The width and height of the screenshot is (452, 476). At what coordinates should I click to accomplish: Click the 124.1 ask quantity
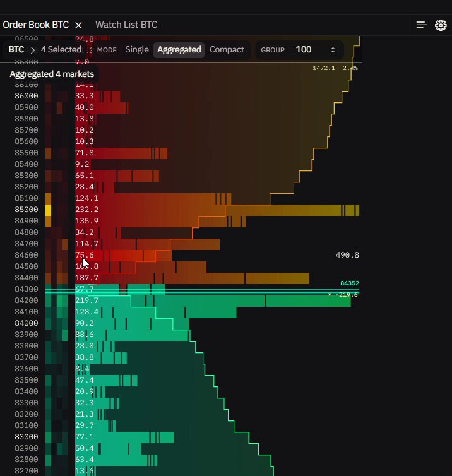click(x=87, y=198)
